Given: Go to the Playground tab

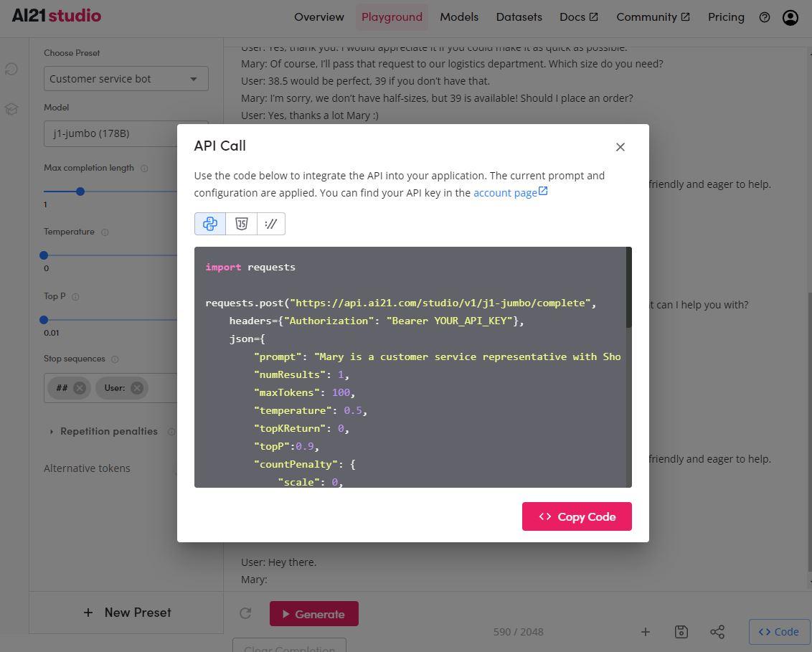Looking at the screenshot, I should (x=392, y=17).
